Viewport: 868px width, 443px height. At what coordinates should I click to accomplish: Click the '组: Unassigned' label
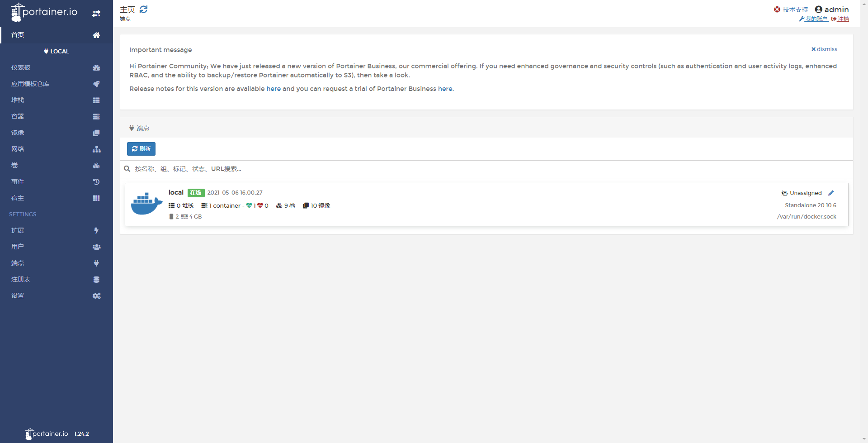point(802,193)
